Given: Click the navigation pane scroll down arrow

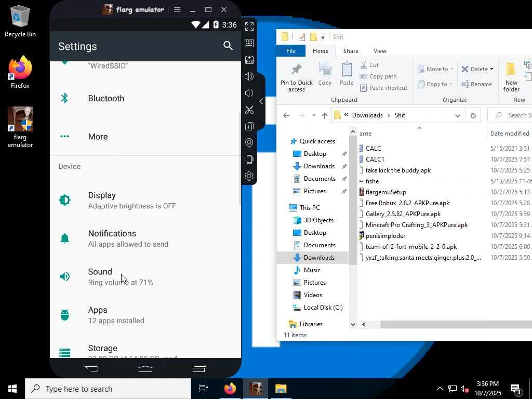Looking at the screenshot, I should coord(353,324).
